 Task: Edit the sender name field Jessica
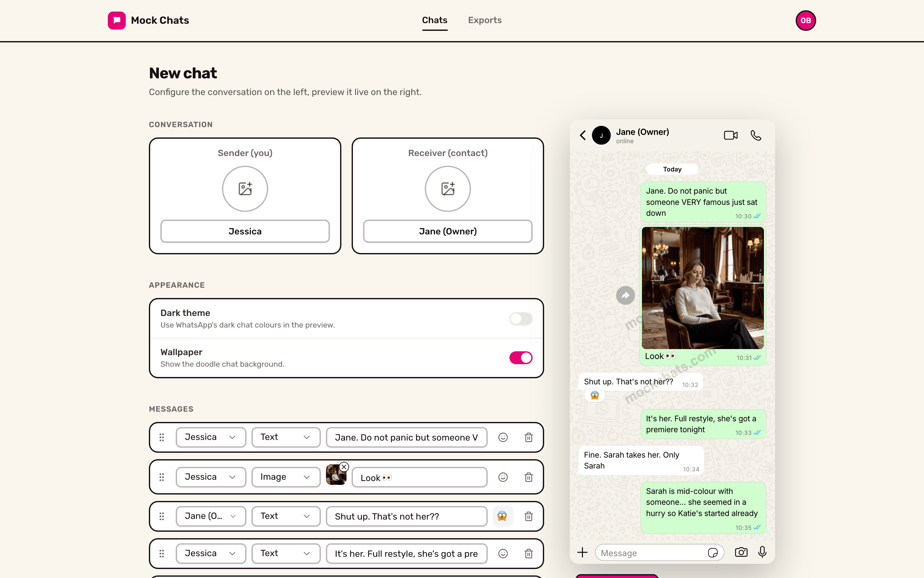[245, 231]
